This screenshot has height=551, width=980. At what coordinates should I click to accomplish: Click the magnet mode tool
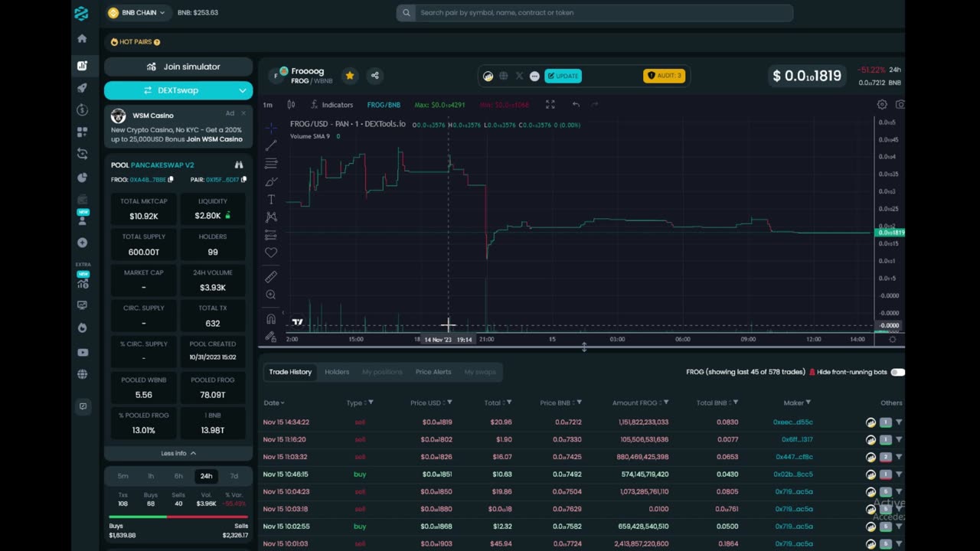[x=271, y=318]
